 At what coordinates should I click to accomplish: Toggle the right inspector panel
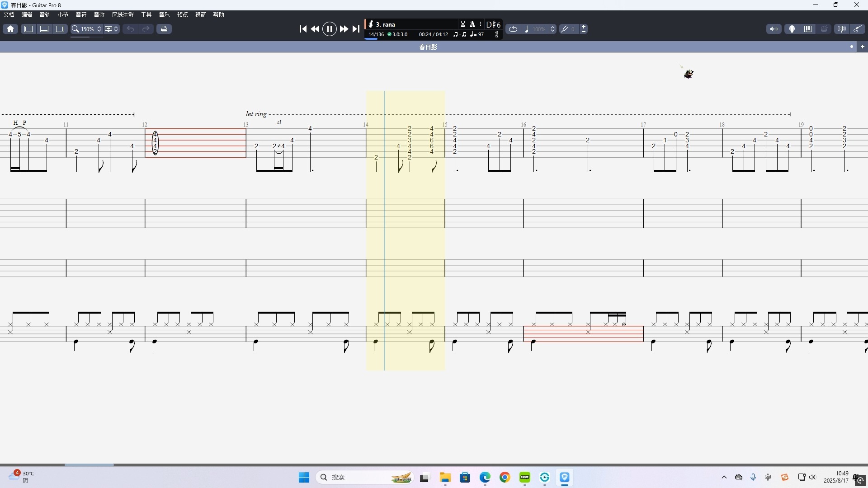tap(60, 29)
